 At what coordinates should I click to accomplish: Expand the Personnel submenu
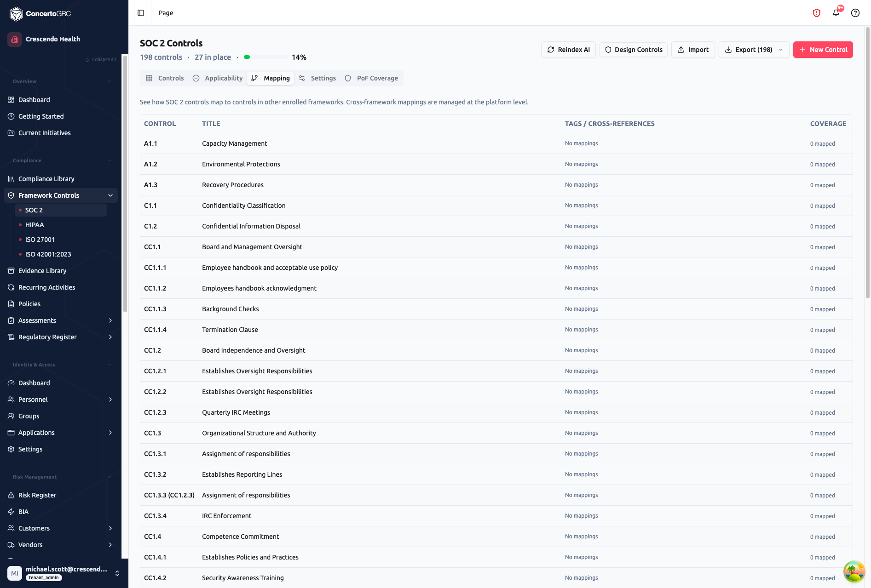coord(110,400)
